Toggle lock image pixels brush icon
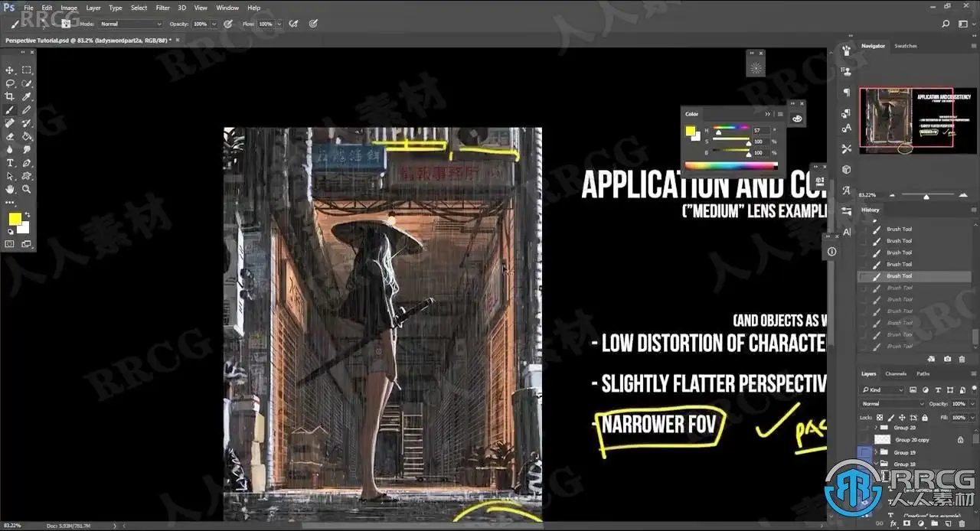This screenshot has width=980, height=531. tap(890, 417)
